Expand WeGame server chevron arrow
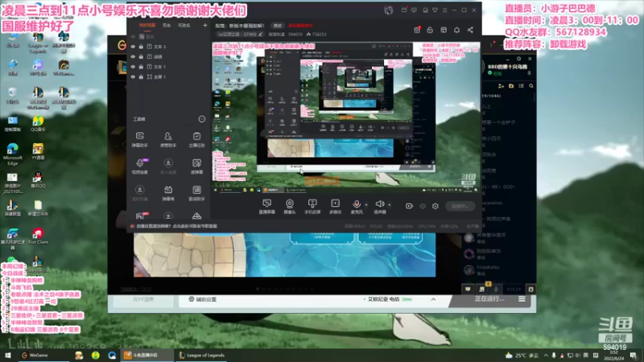The image size is (644, 362). (433, 299)
